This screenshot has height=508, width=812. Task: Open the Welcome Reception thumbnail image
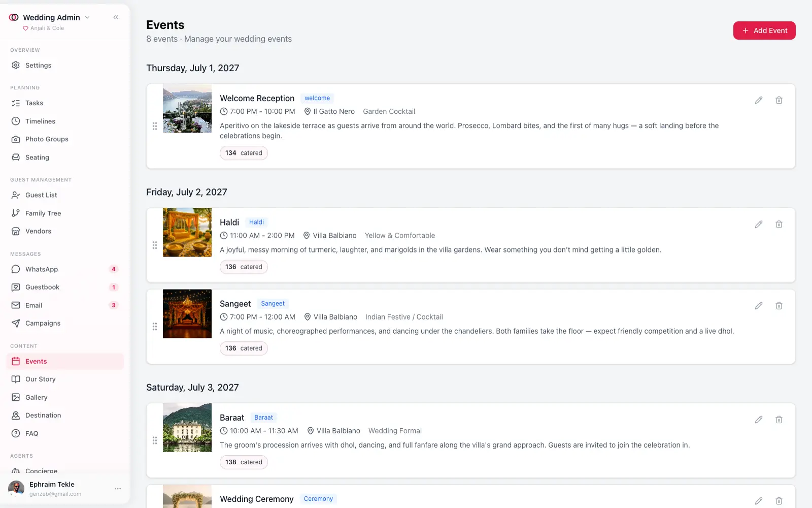pyautogui.click(x=187, y=108)
